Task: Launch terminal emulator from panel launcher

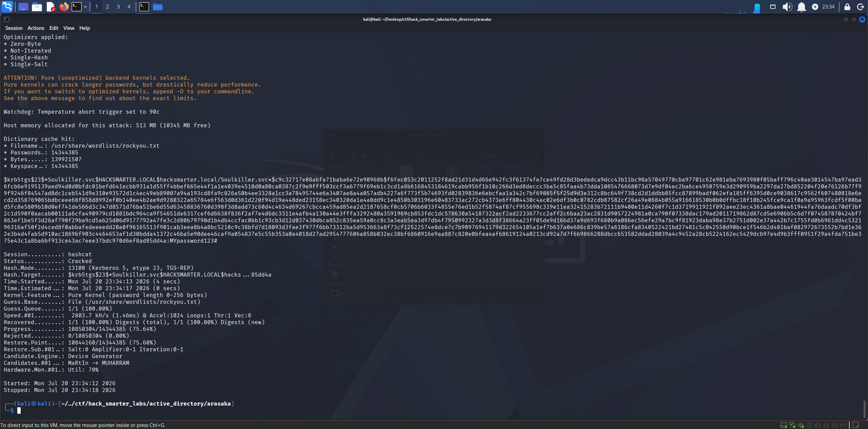Action: (77, 6)
